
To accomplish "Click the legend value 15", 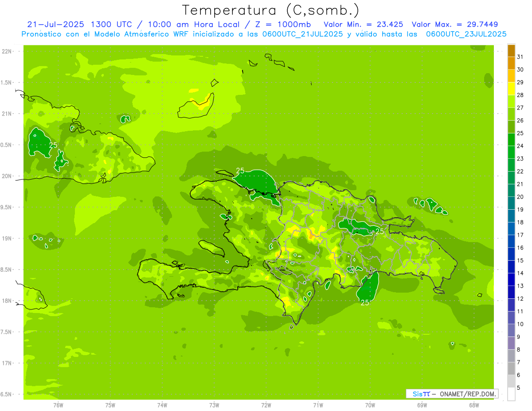I will pos(520,260).
